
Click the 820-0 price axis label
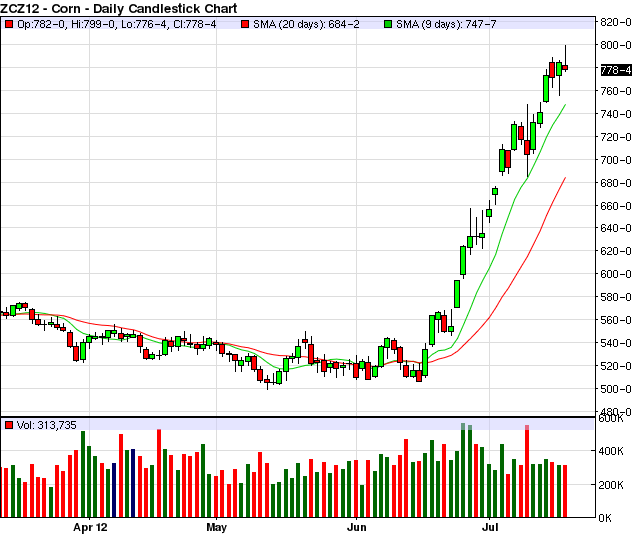pyautogui.click(x=616, y=22)
